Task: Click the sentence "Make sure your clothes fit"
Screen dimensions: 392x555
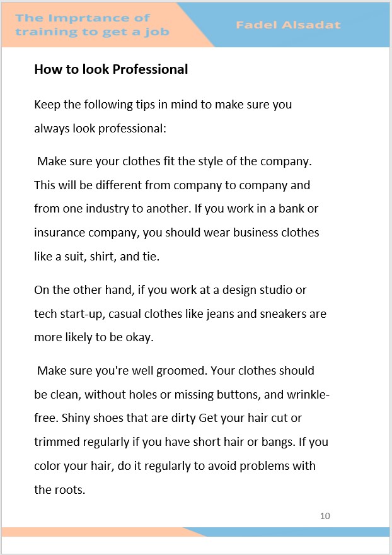Action: (x=174, y=161)
